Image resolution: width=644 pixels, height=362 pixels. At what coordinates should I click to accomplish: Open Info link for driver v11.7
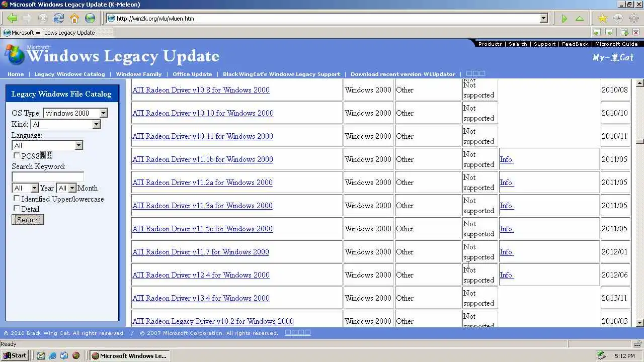[507, 252]
